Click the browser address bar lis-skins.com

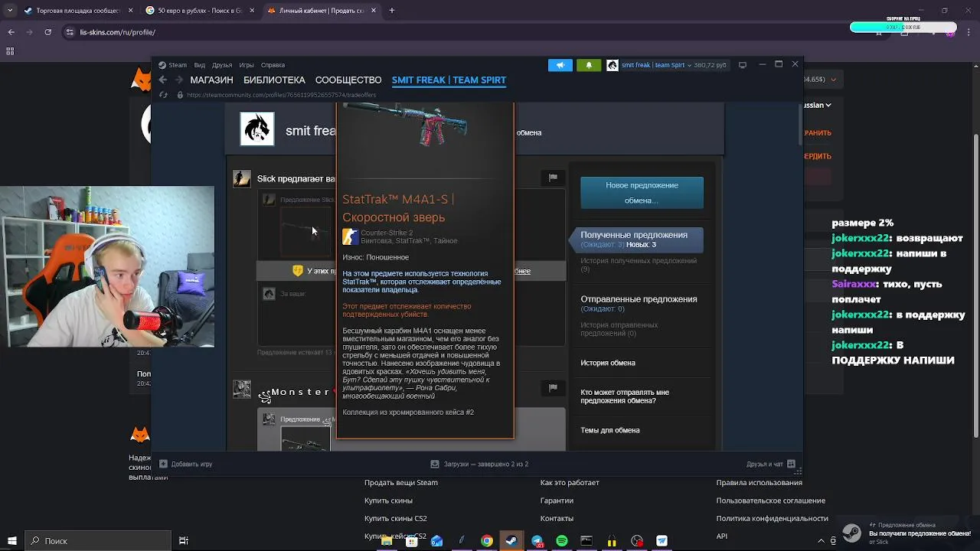[x=118, y=32]
